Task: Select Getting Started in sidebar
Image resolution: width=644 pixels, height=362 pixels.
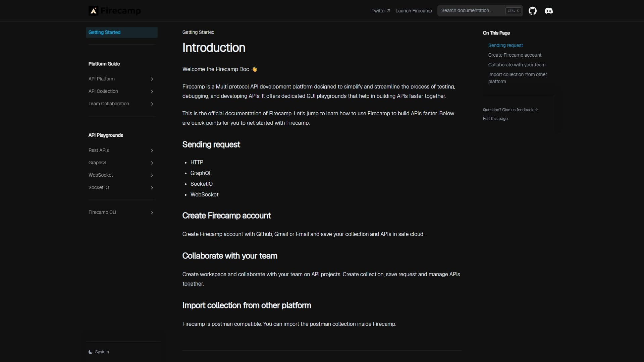Action: click(x=122, y=32)
